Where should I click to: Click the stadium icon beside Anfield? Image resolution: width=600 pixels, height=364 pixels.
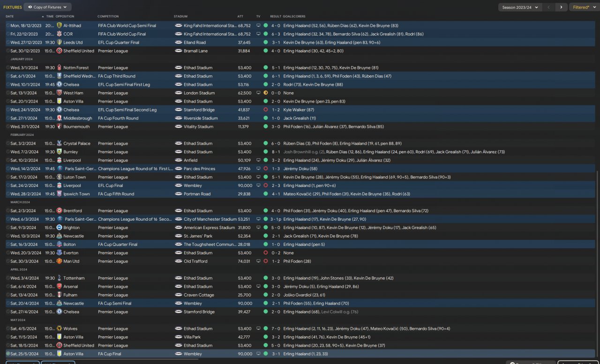point(178,161)
